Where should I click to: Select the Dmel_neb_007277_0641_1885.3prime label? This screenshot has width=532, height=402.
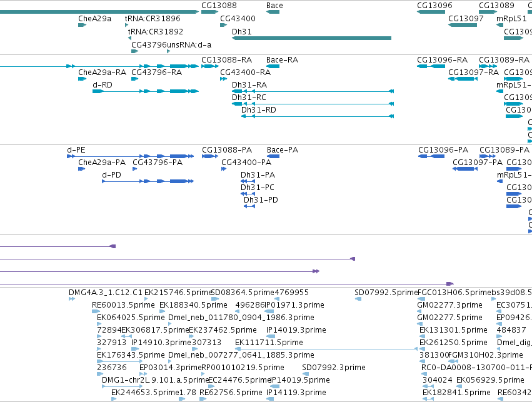tap(241, 356)
